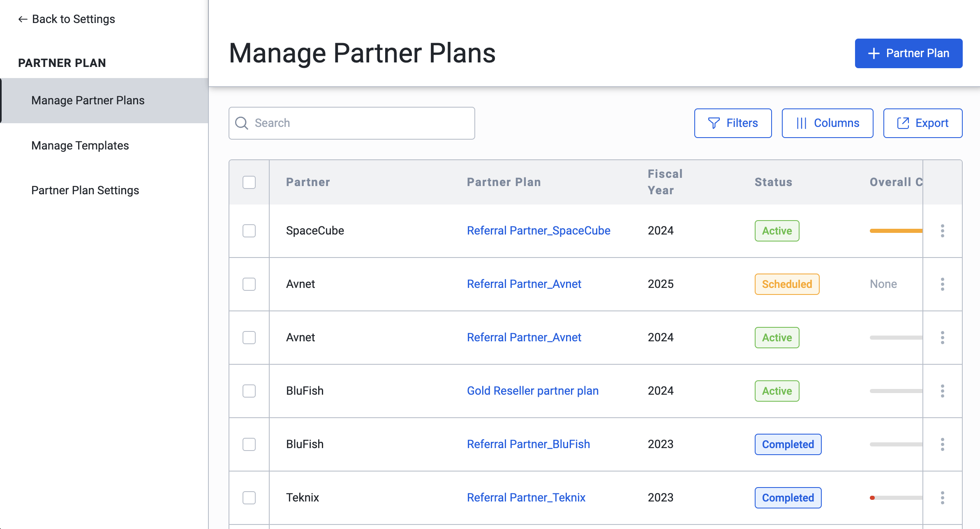This screenshot has height=529, width=980.
Task: Go to Manage Templates in the sidebar
Action: pyautogui.click(x=80, y=146)
